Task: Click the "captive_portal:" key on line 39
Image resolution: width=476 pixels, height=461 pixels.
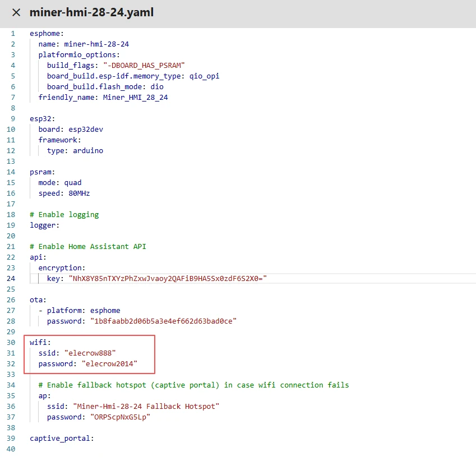Action: point(62,438)
